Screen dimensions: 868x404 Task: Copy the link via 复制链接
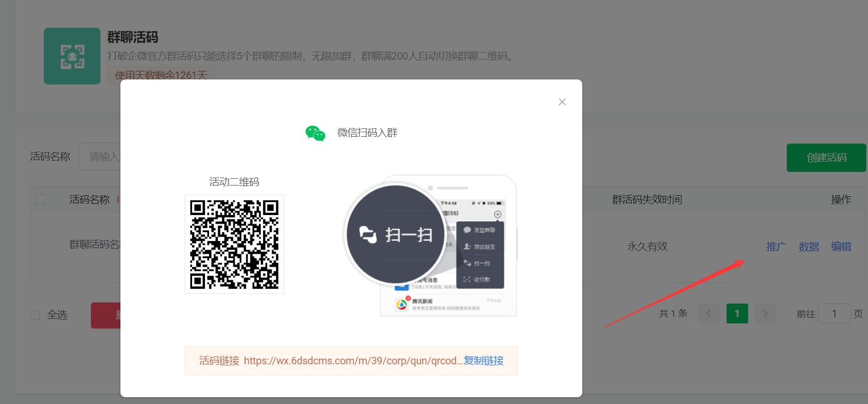(x=483, y=360)
